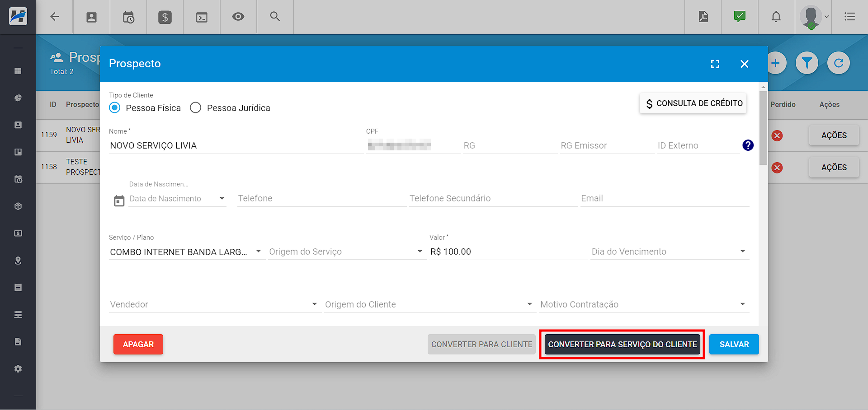The image size is (868, 410).
Task: Open the dollar sign financial icon
Action: tap(165, 17)
